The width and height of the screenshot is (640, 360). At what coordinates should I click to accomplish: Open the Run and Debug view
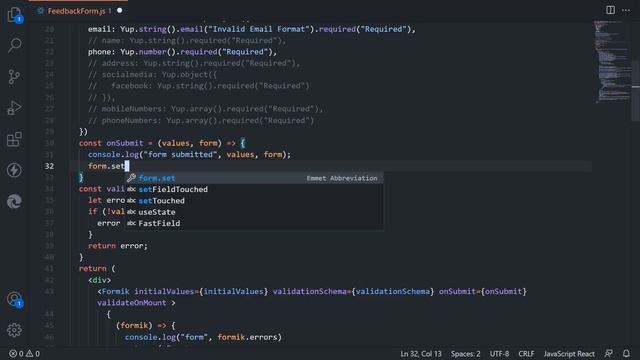pyautogui.click(x=14, y=108)
